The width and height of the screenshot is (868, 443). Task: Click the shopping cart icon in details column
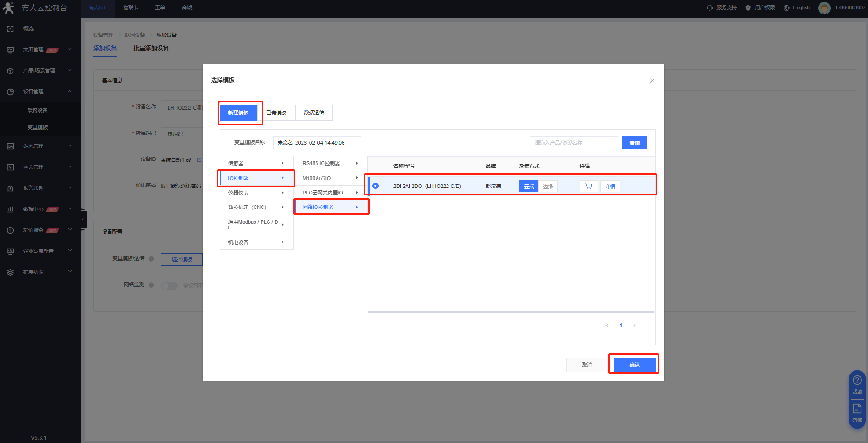(x=588, y=187)
